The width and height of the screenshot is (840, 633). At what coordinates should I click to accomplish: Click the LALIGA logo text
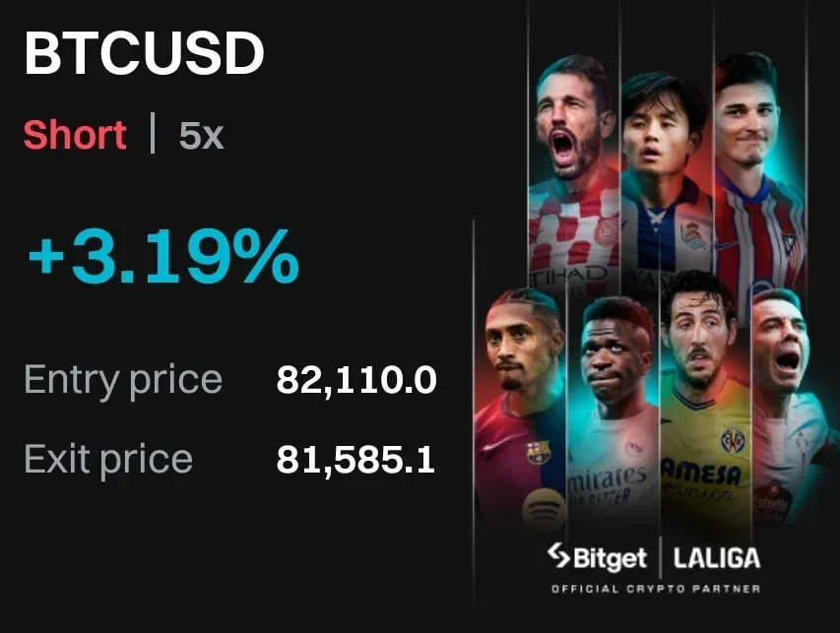717,558
